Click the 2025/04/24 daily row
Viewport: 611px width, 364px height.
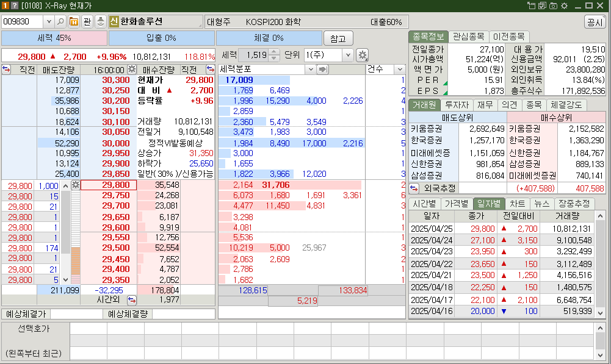coord(502,240)
